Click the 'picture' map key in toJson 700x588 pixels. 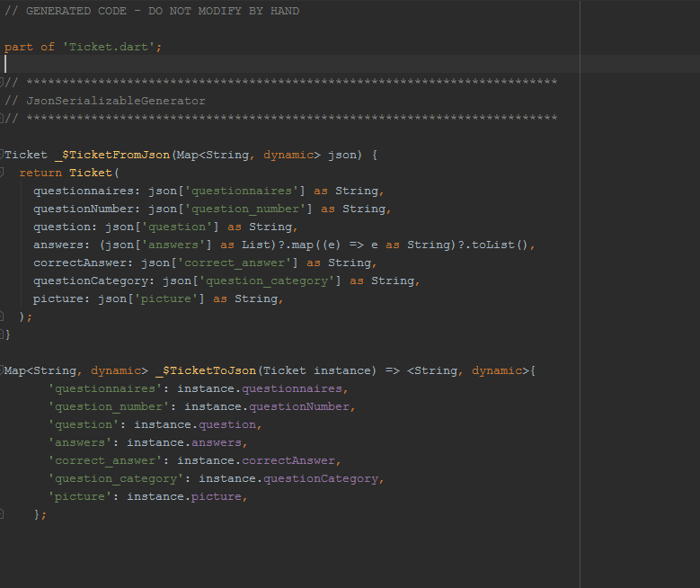(80, 496)
